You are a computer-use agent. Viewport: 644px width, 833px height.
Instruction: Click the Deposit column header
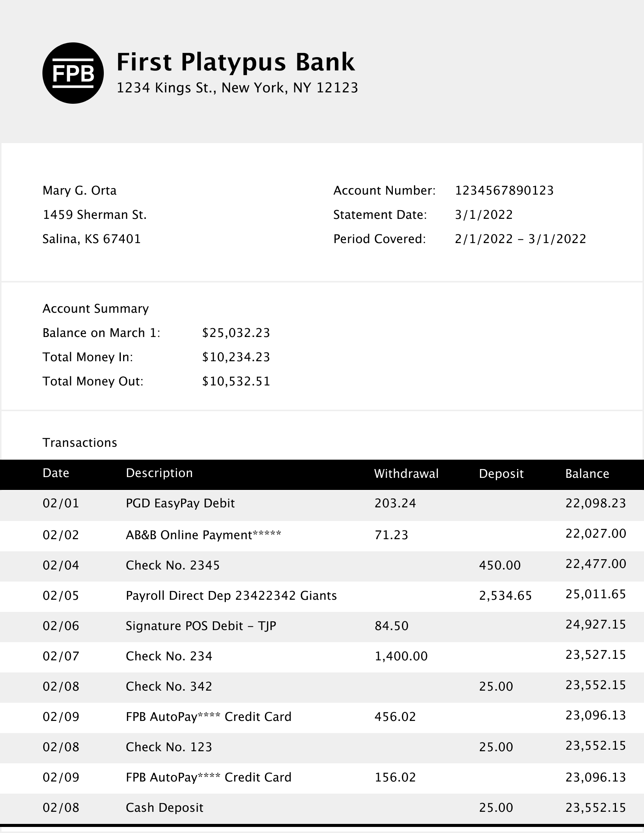[501, 473]
